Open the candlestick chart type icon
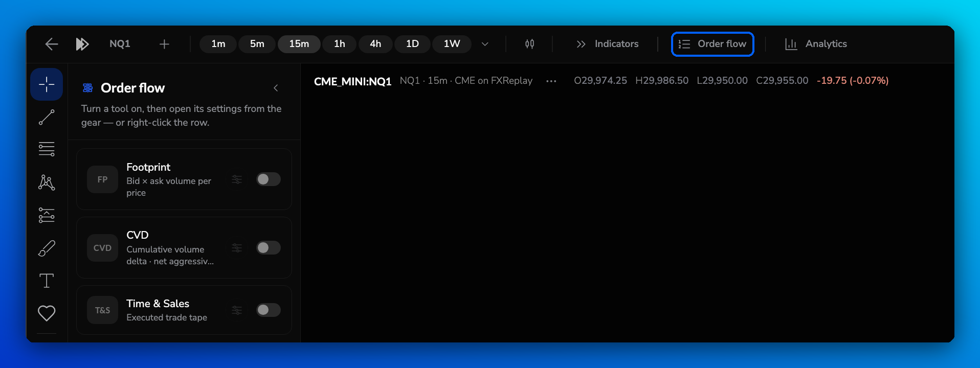Viewport: 980px width, 368px height. point(529,44)
